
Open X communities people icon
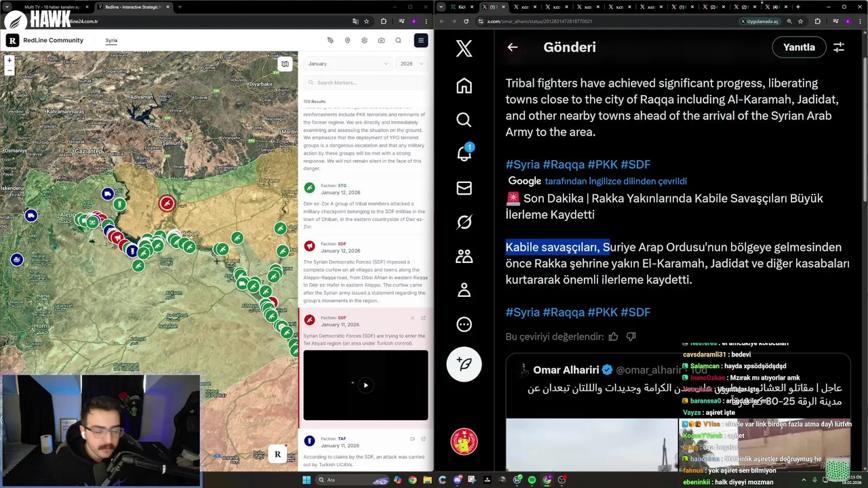coord(464,256)
